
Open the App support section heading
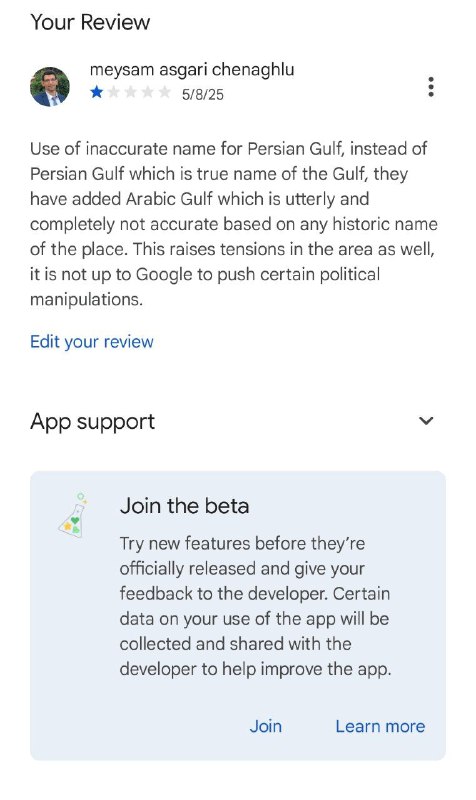92,422
